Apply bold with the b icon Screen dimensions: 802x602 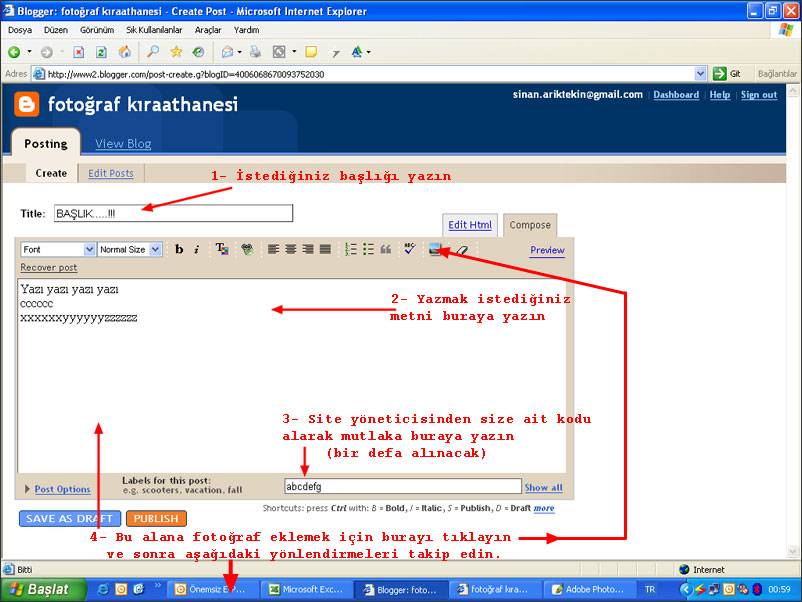(x=179, y=249)
